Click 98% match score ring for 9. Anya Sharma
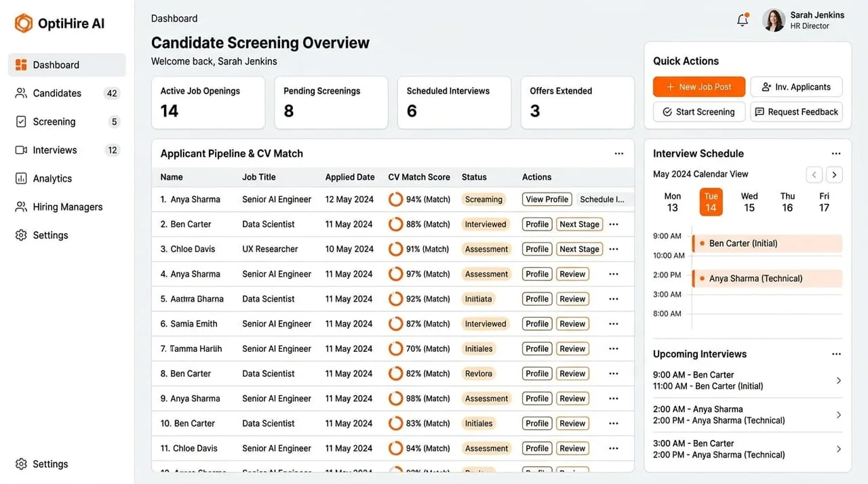Viewport: 868px width, 484px height. (x=395, y=399)
